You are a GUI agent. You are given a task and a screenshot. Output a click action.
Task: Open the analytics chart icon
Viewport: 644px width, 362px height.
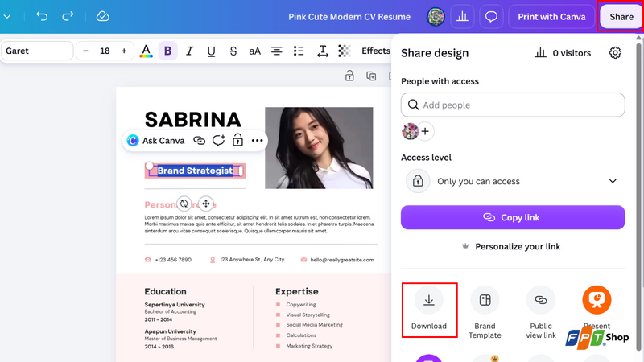[x=462, y=16]
